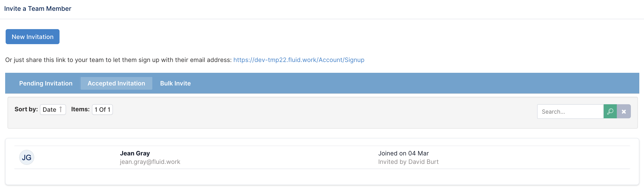Clear search with the X icon
Image resolution: width=644 pixels, height=193 pixels.
click(x=624, y=111)
